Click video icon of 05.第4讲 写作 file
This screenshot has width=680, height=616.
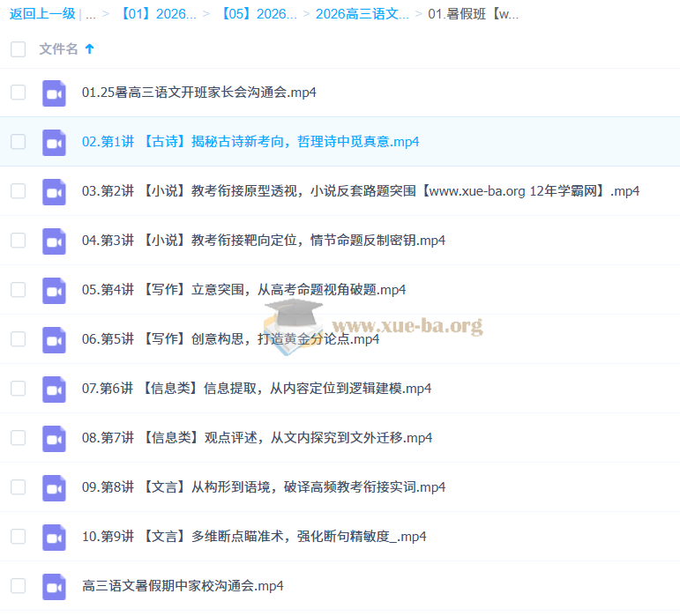tap(54, 290)
